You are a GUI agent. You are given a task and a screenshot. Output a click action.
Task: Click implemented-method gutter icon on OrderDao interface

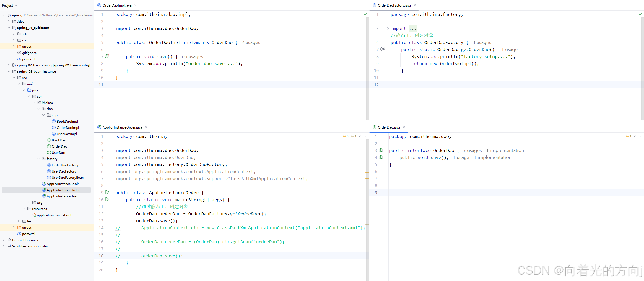[x=381, y=150]
